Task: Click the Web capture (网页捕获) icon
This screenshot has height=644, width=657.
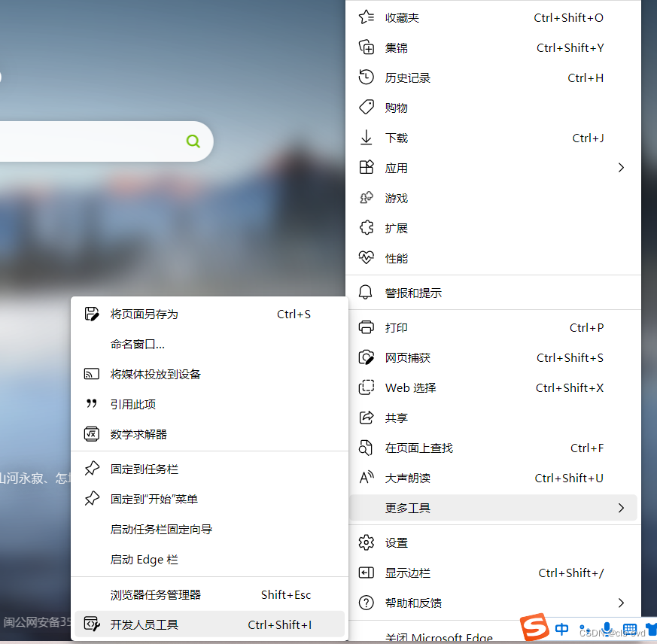Action: coord(367,357)
